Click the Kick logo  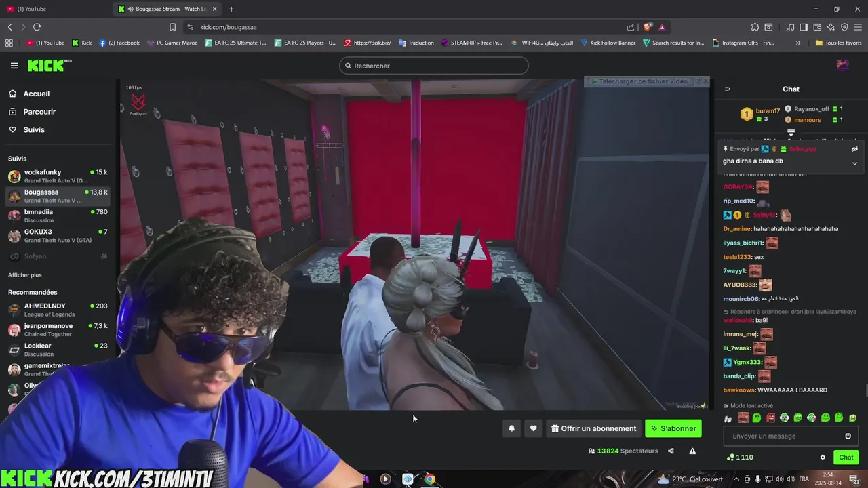coord(49,66)
